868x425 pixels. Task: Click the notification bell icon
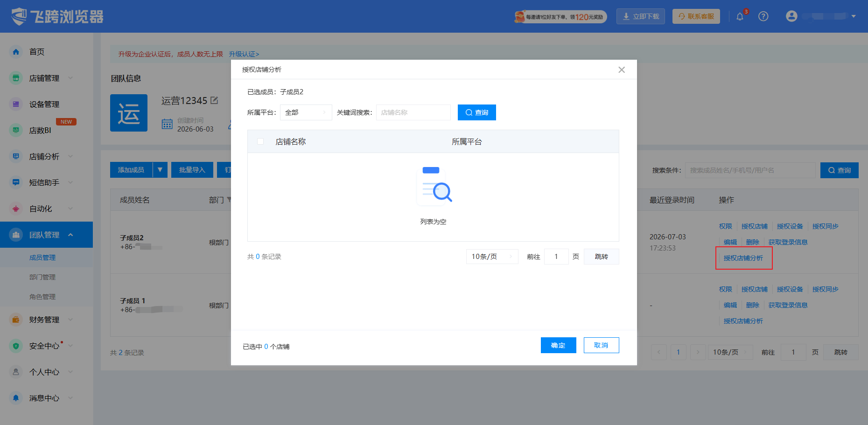click(740, 16)
